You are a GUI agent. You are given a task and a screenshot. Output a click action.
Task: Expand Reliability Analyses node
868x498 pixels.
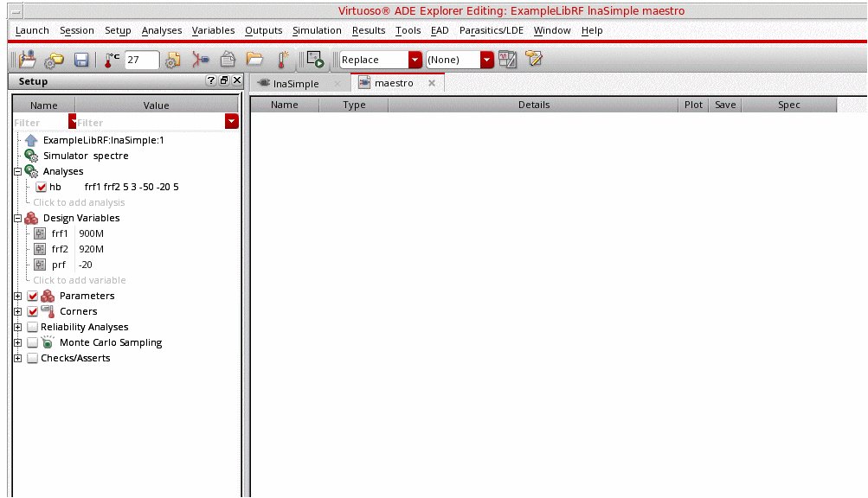[x=17, y=327]
